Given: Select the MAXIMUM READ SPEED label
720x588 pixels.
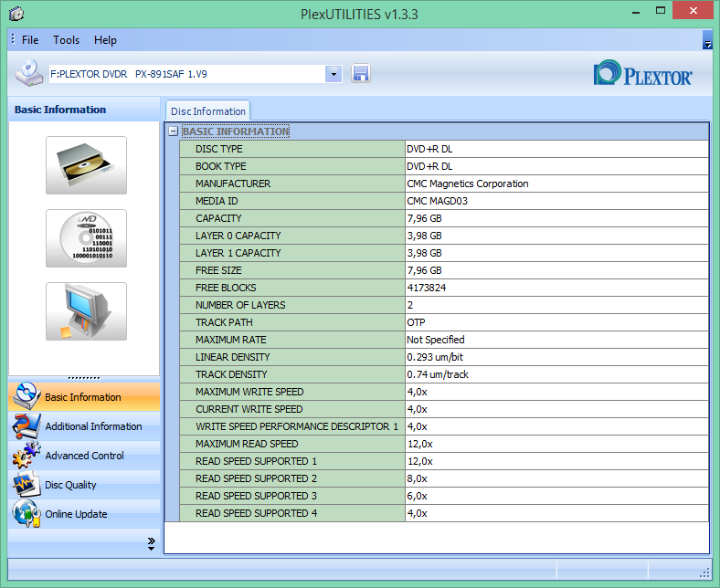Looking at the screenshot, I should pyautogui.click(x=247, y=444).
